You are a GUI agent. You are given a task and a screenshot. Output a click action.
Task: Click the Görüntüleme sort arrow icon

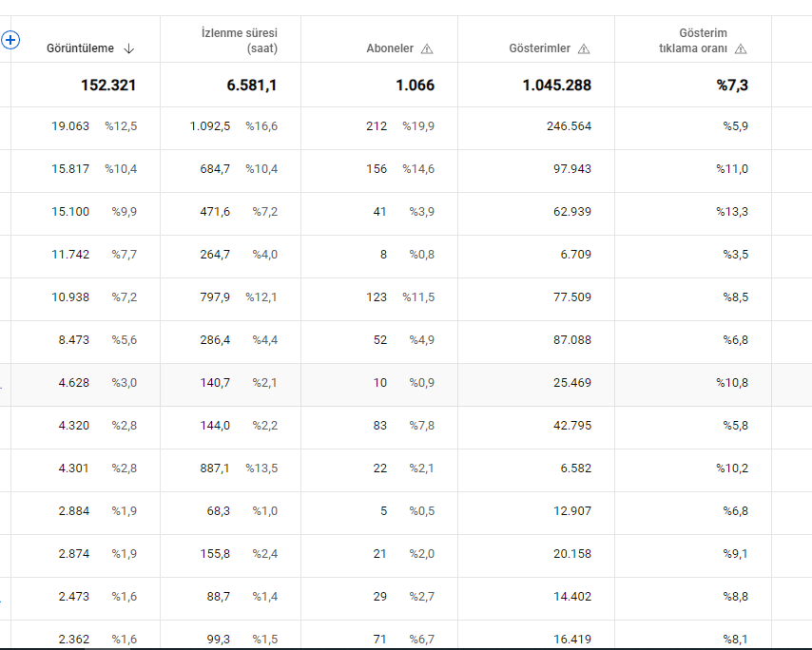[129, 48]
